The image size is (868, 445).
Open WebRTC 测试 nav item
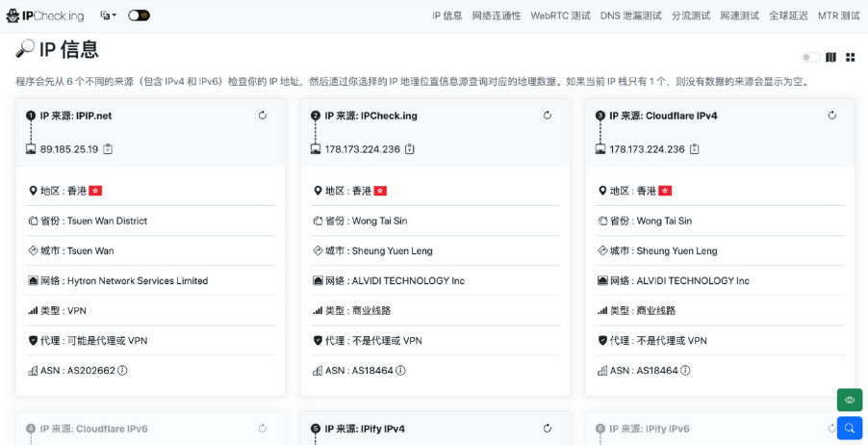coord(560,15)
